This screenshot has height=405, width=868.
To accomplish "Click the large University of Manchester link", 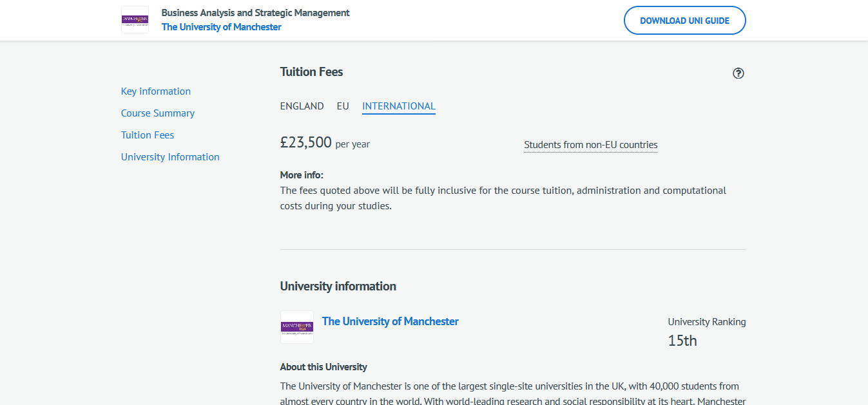I will [x=391, y=321].
